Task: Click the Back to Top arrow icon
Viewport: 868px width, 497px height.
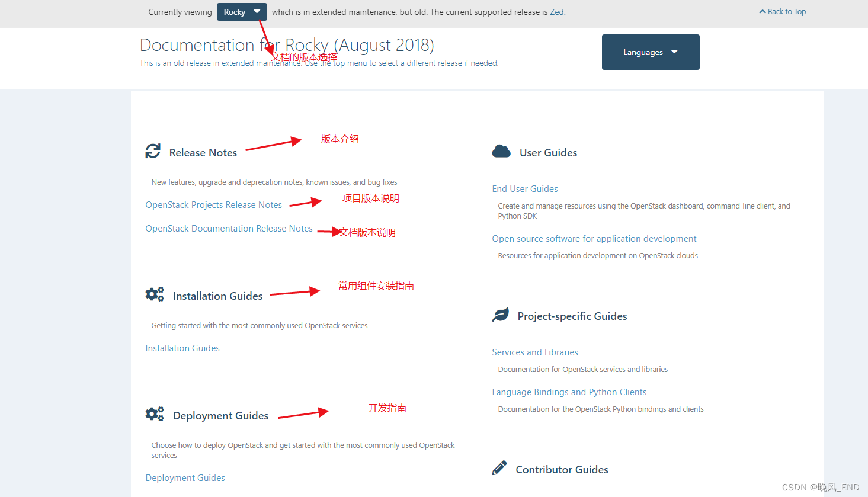Action: [x=761, y=11]
